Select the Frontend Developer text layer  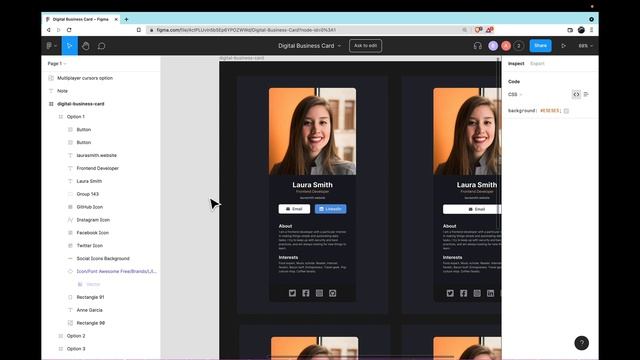tap(98, 168)
